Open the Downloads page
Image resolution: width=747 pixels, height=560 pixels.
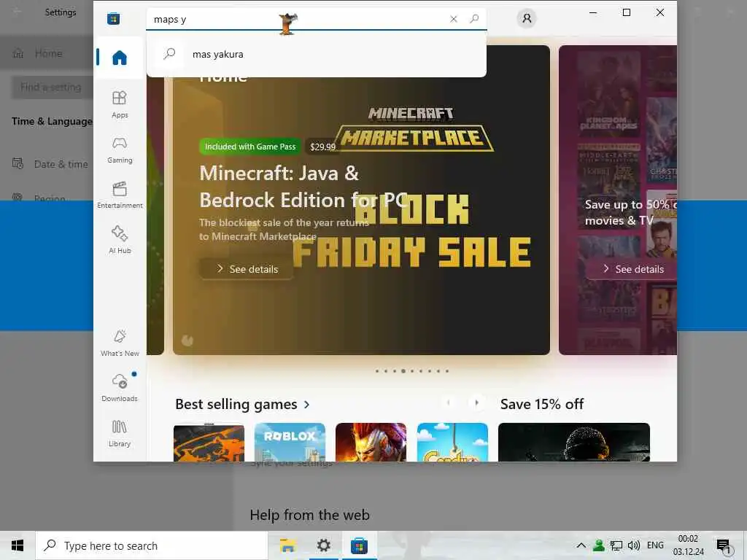point(120,388)
